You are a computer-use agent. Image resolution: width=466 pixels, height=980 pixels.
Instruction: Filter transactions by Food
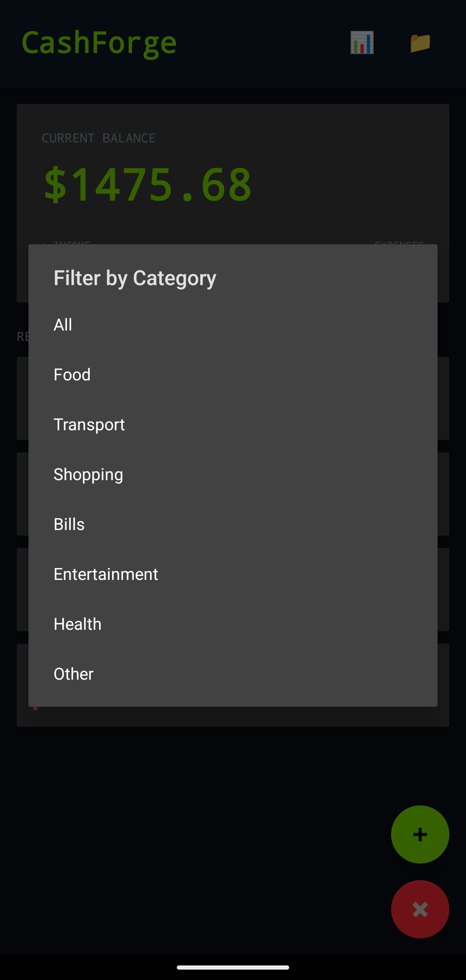(x=72, y=375)
